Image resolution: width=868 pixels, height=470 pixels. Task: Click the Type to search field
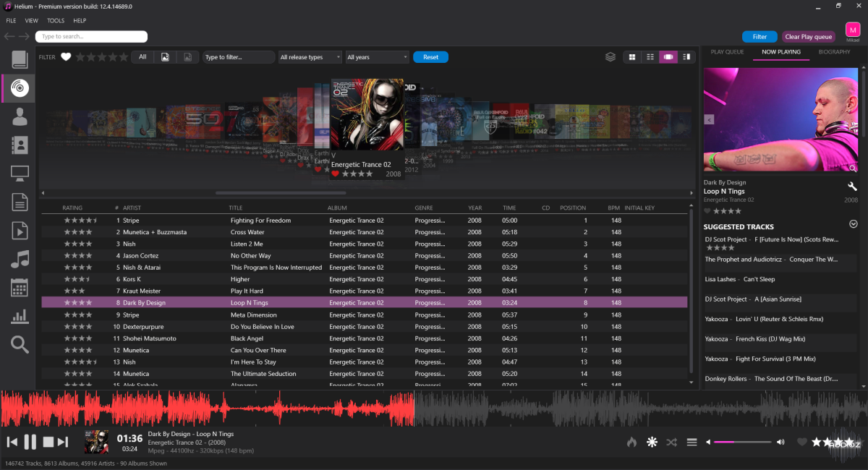[91, 36]
